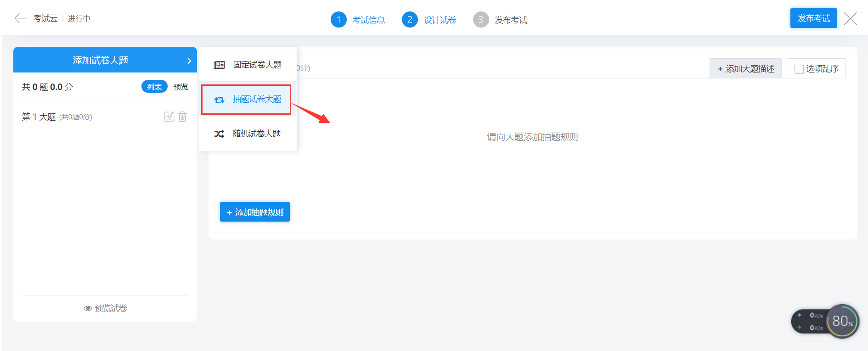Delete 第1大题 with trash icon
868x351 pixels.
(183, 117)
